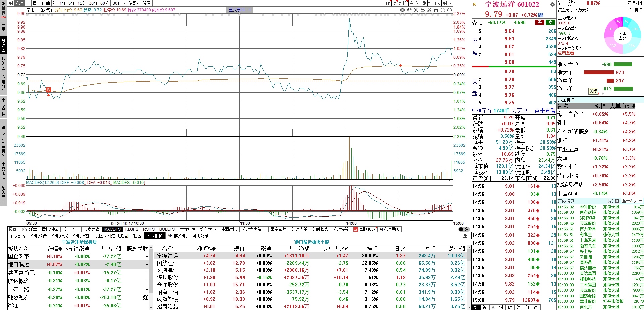644x310 pixels.
Task: Sort sector list by 涨幅 arrow
Action: click(x=60, y=249)
